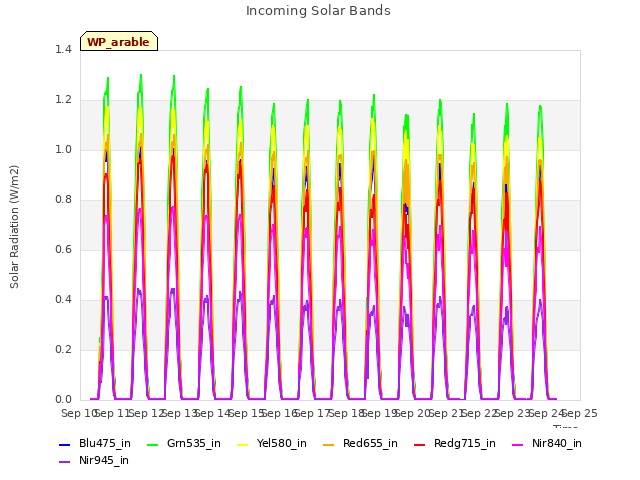Click the 0.0 y-axis tick label

[x=63, y=400]
